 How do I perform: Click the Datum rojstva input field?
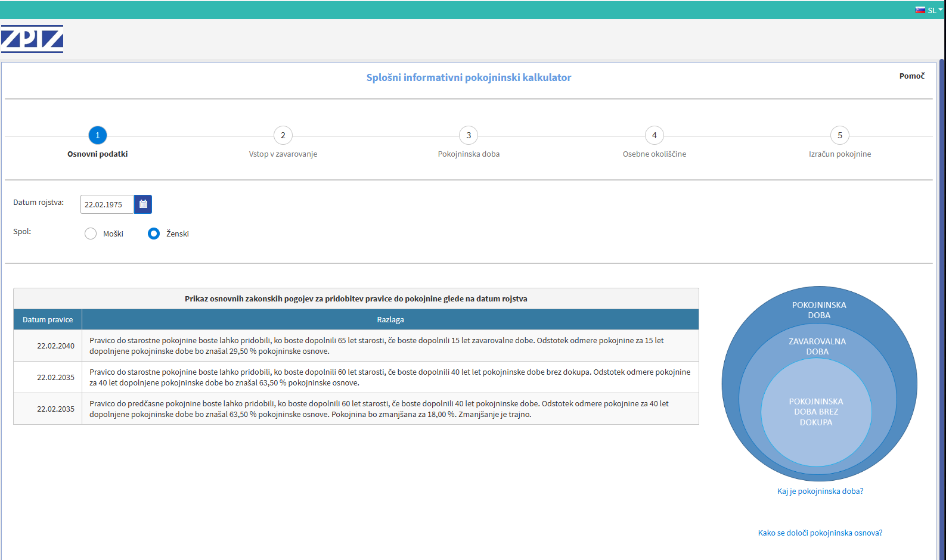(107, 204)
